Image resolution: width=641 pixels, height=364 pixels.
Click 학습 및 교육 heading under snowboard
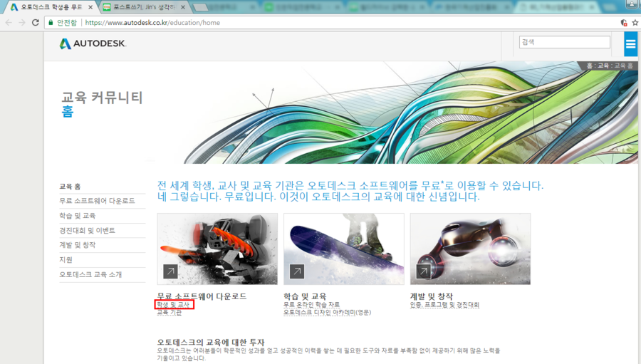coord(305,296)
